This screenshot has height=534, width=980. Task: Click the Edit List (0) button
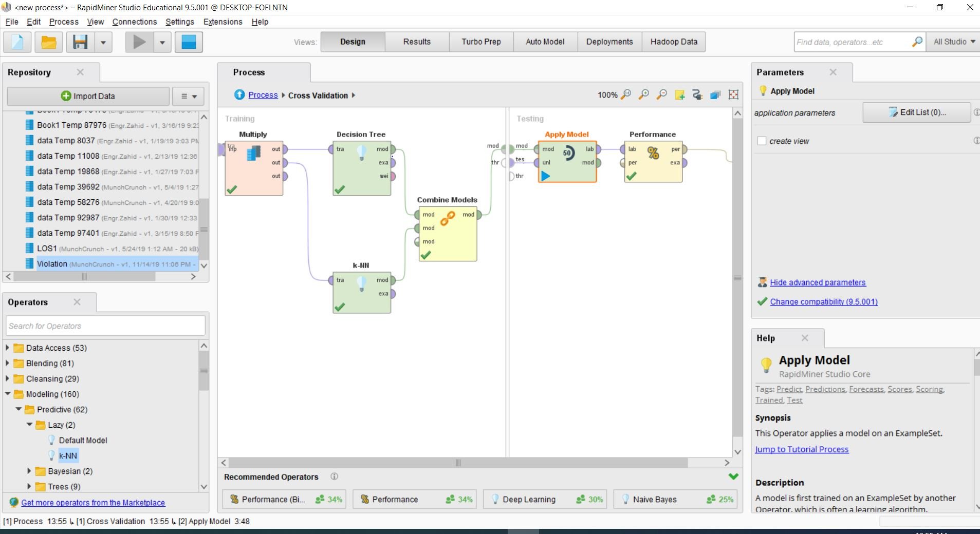[917, 112]
